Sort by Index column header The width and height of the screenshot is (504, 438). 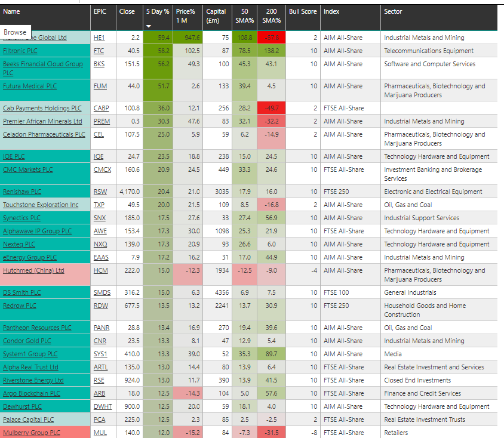(331, 11)
